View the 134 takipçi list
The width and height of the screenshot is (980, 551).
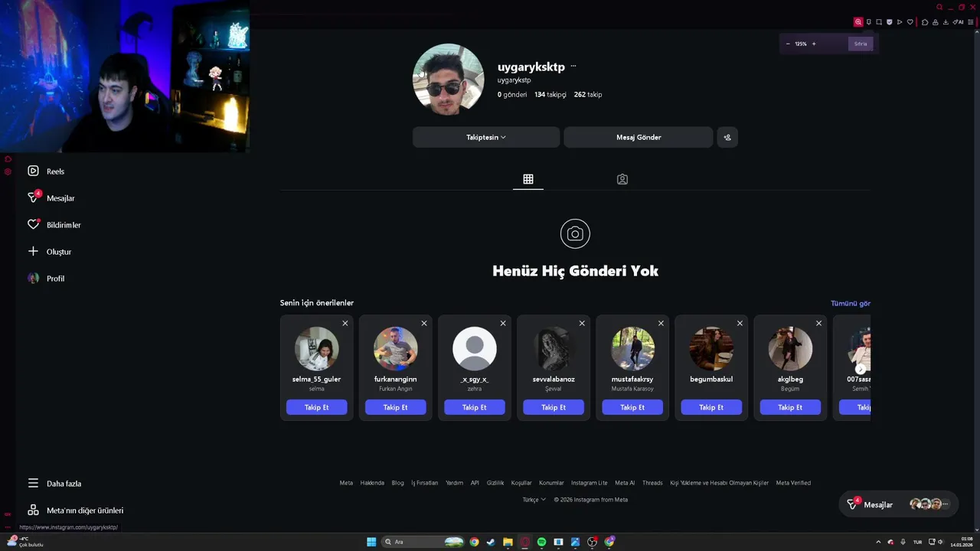pyautogui.click(x=550, y=95)
